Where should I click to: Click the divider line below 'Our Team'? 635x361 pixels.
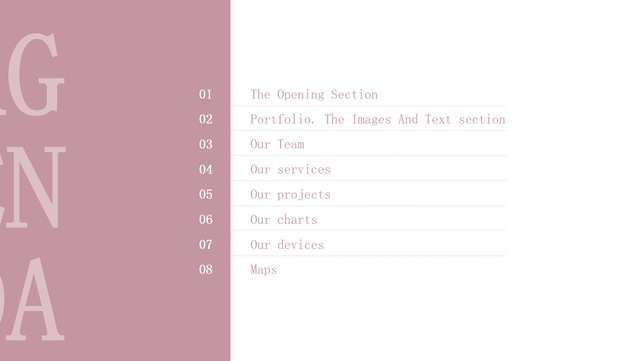(369, 156)
